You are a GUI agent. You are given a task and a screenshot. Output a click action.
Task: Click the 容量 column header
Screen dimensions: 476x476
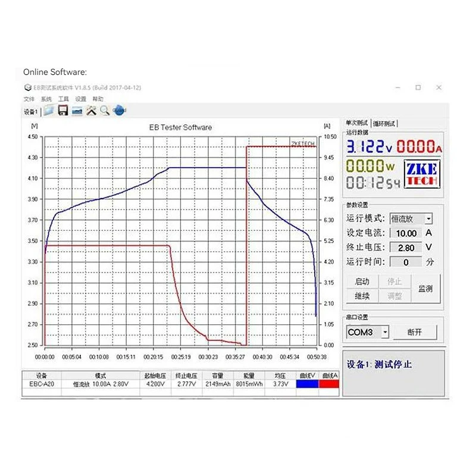click(218, 376)
